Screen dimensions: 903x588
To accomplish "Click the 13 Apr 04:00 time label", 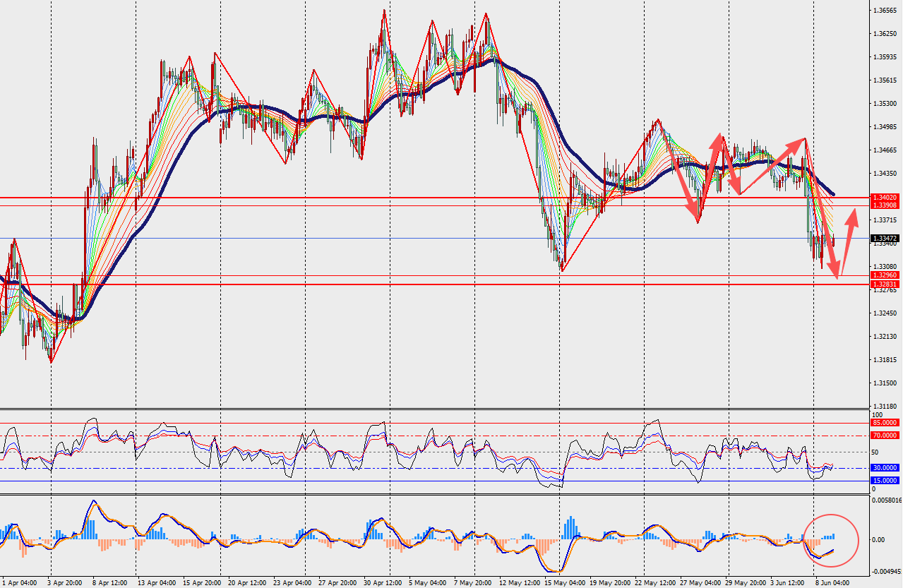I will click(x=157, y=583).
